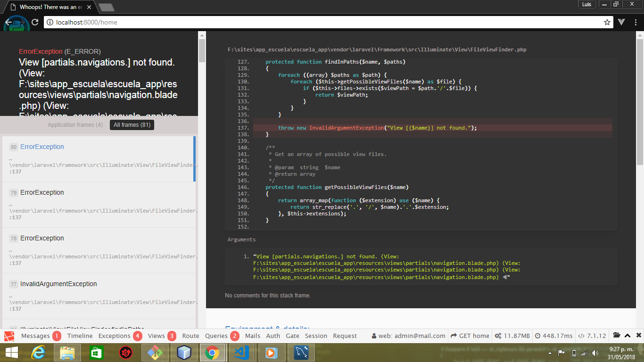644x362 pixels.
Task: Click the system tray volume icon
Action: [595, 353]
